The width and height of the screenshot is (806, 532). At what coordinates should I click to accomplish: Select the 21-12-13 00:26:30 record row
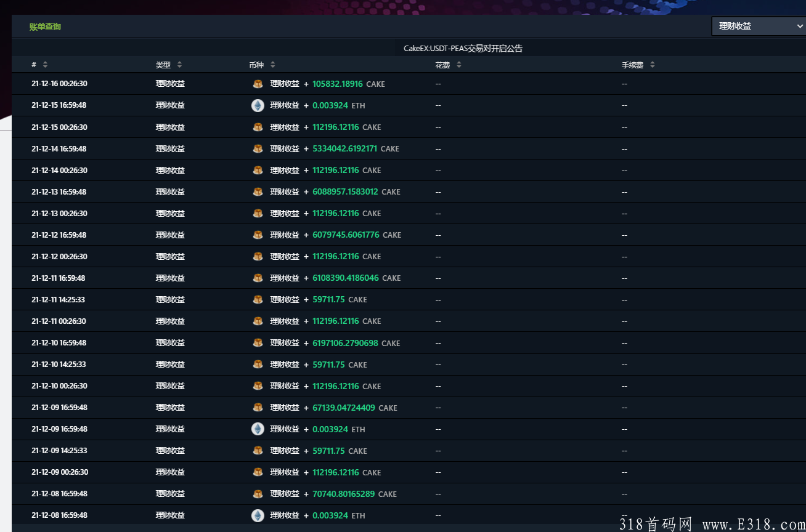tap(409, 213)
